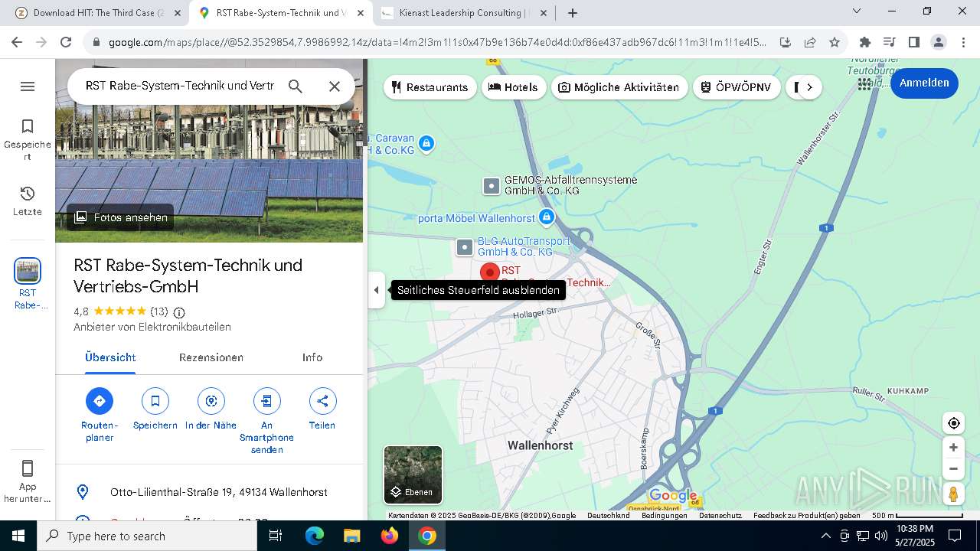This screenshot has height=551, width=980.
Task: Click Chrome profile avatar icon
Action: pyautogui.click(x=938, y=42)
